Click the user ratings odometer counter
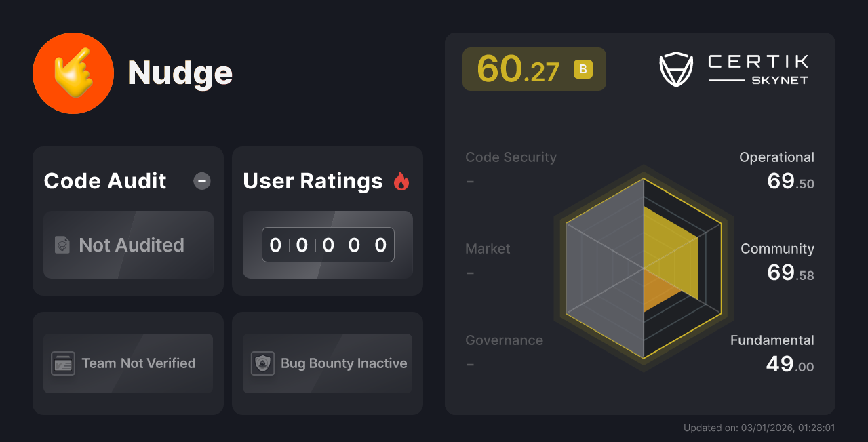The height and width of the screenshot is (442, 868). point(328,245)
